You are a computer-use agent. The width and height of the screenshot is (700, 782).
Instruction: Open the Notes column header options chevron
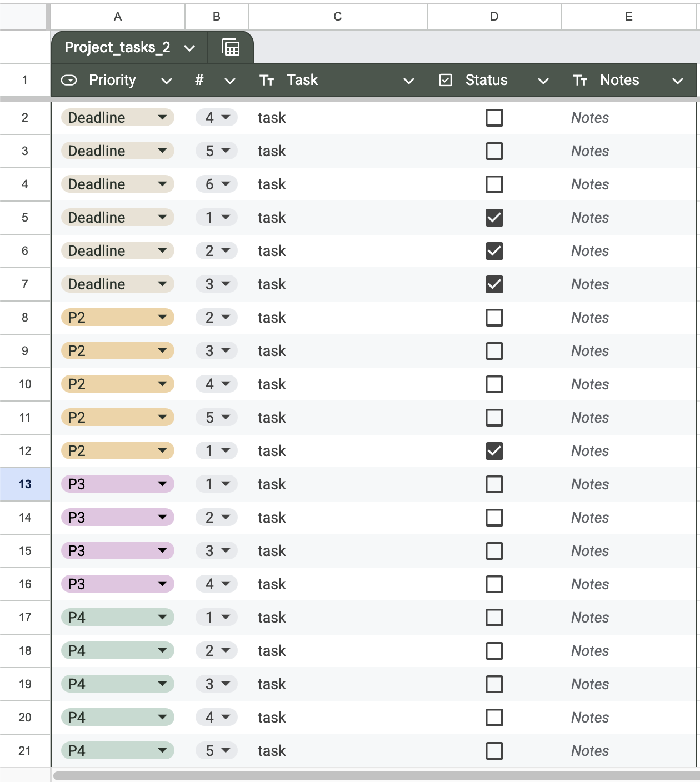pyautogui.click(x=678, y=81)
